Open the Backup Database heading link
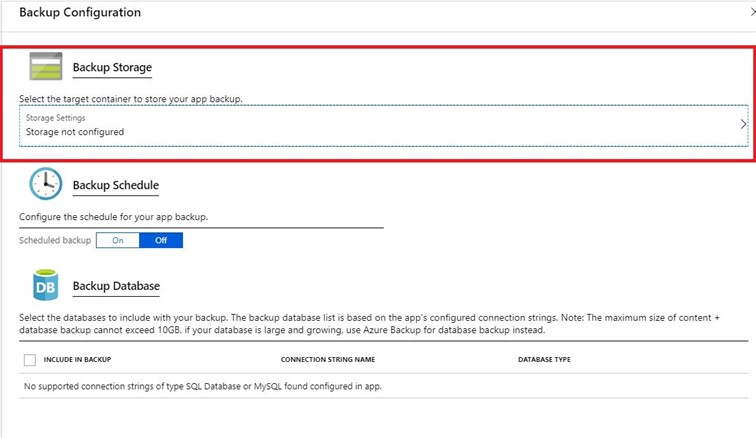Viewport: 756px width, 438px height. click(116, 286)
